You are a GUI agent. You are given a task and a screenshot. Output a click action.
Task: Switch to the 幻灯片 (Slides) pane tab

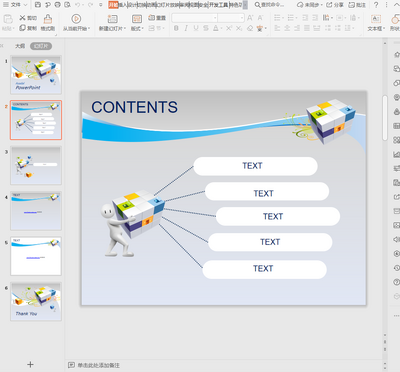[x=41, y=46]
